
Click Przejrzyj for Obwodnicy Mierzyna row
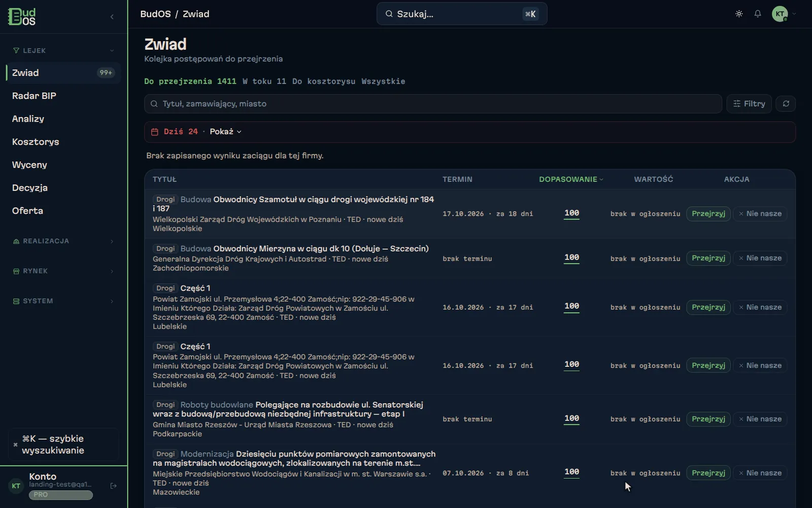(708, 258)
